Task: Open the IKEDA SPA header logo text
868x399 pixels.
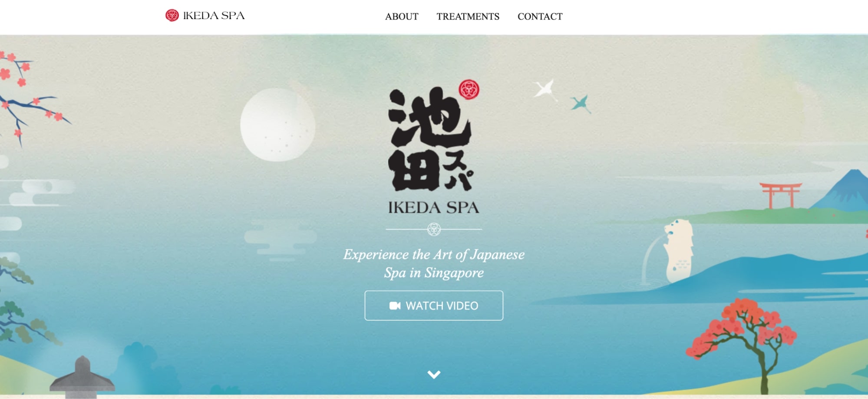Action: (214, 16)
